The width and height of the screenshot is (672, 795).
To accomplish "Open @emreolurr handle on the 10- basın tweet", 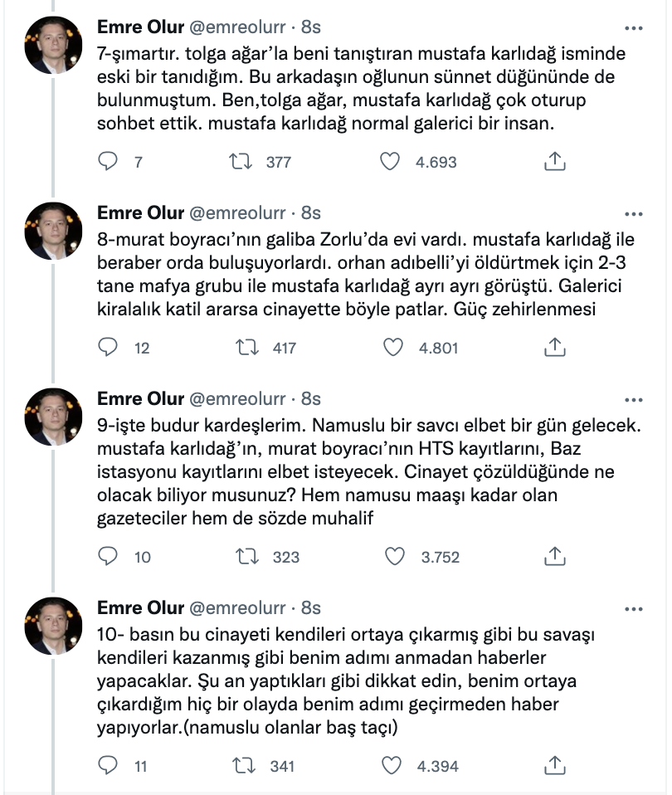I will point(237,608).
